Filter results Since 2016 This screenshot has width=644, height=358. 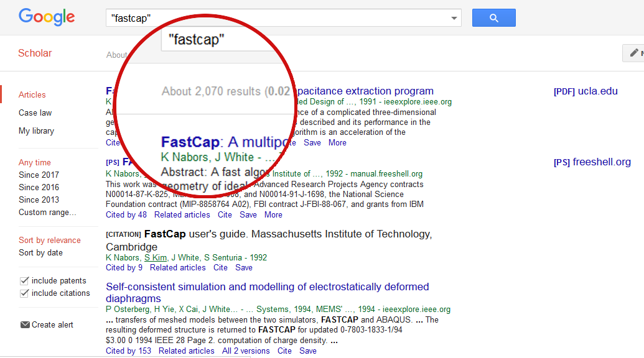tap(39, 187)
